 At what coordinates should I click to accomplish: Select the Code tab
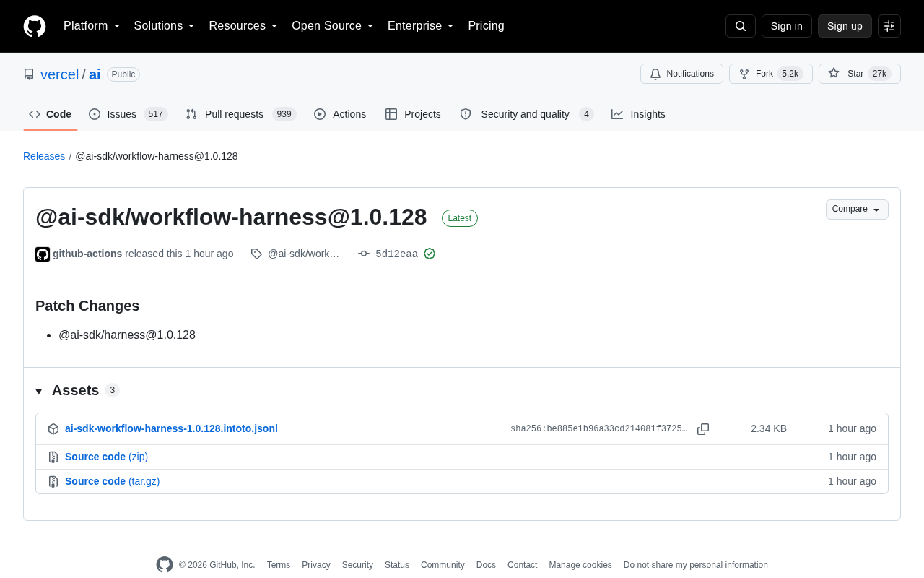[51, 114]
